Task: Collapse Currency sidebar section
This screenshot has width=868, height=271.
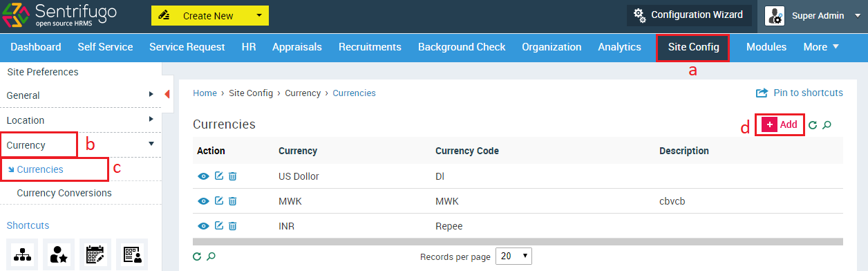Action: (80, 145)
